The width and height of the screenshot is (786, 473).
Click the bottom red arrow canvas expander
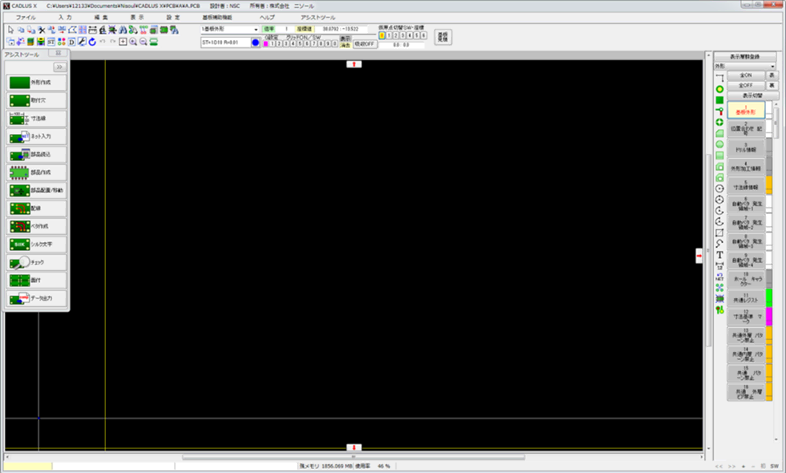click(x=354, y=447)
